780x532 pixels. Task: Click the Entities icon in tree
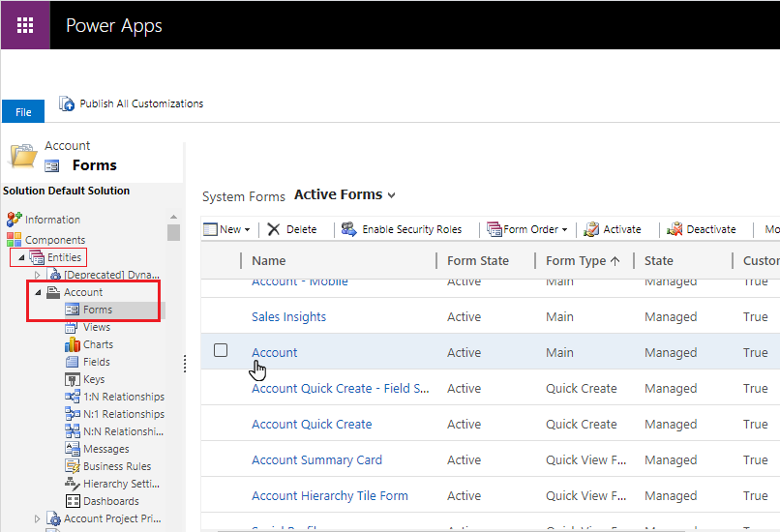[37, 257]
